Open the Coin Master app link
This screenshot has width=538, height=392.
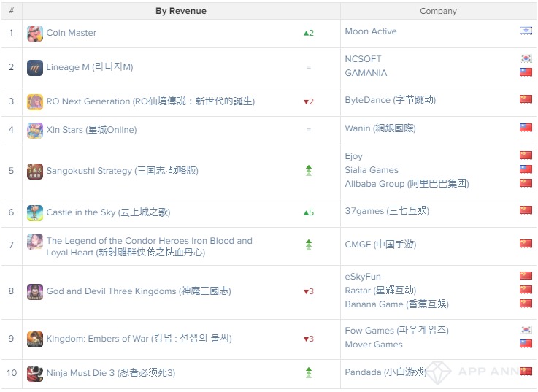click(x=72, y=33)
